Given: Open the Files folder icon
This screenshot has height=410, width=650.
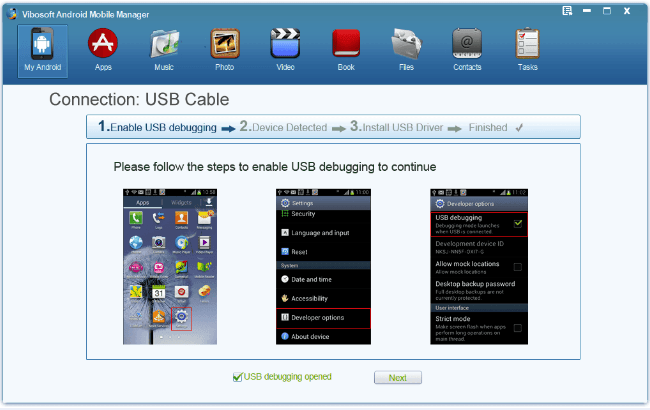Looking at the screenshot, I should [x=407, y=44].
